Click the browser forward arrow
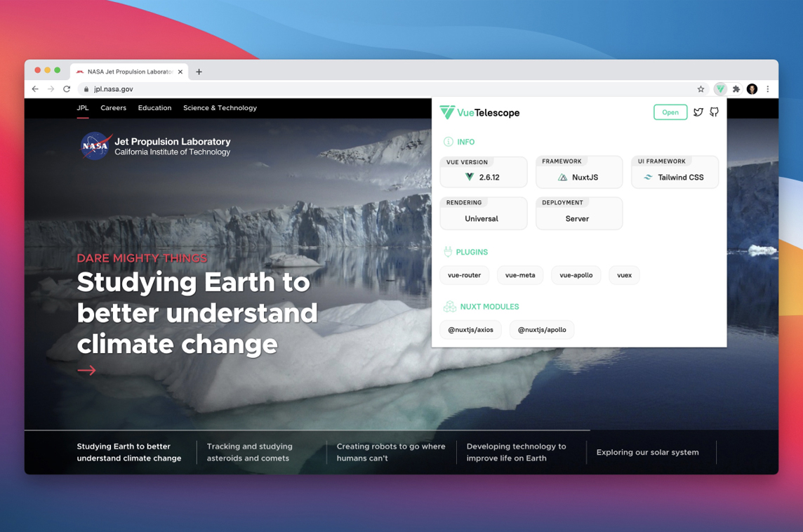The image size is (803, 532). coord(51,89)
